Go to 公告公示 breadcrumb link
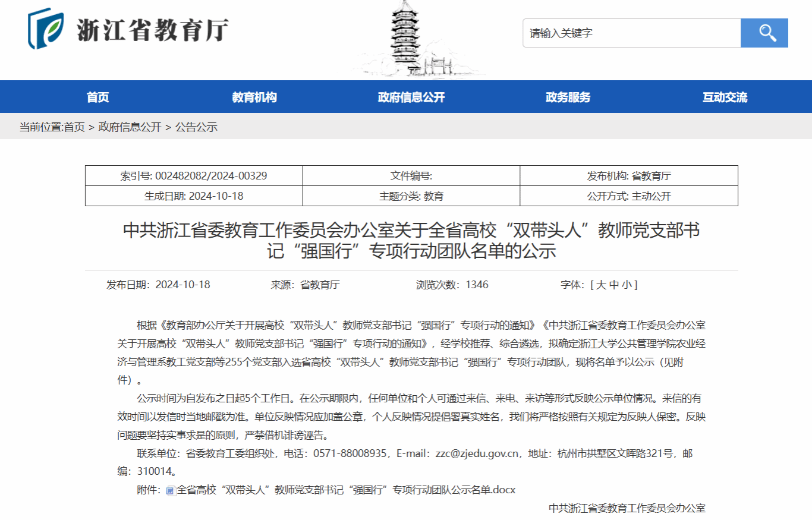This screenshot has width=812, height=520. 196,127
